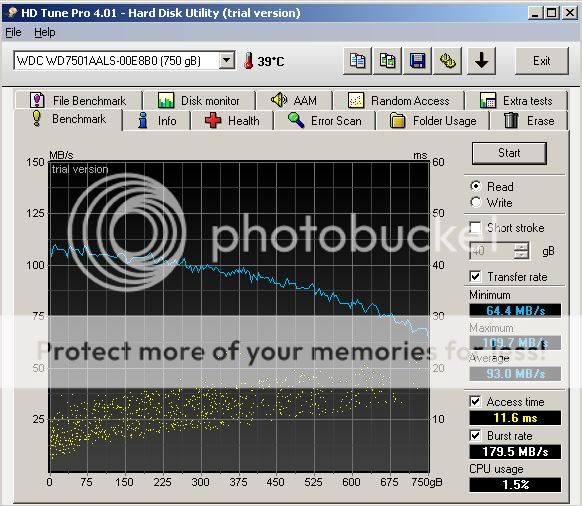Click the 39°C temperature reading
The width and height of the screenshot is (582, 506).
pos(271,61)
